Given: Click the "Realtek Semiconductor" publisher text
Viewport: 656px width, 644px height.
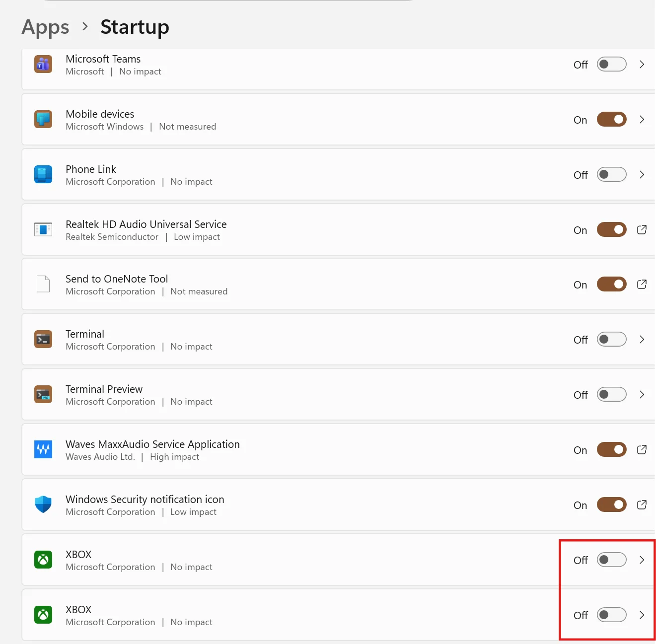Looking at the screenshot, I should coord(112,237).
